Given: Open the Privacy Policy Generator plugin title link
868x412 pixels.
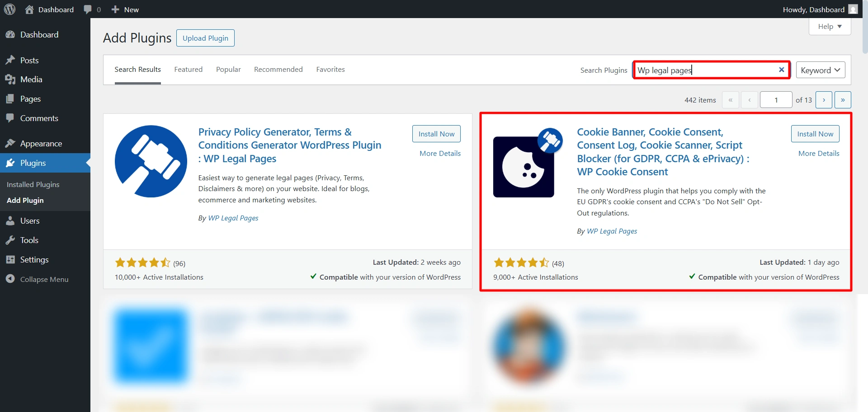Looking at the screenshot, I should click(290, 145).
